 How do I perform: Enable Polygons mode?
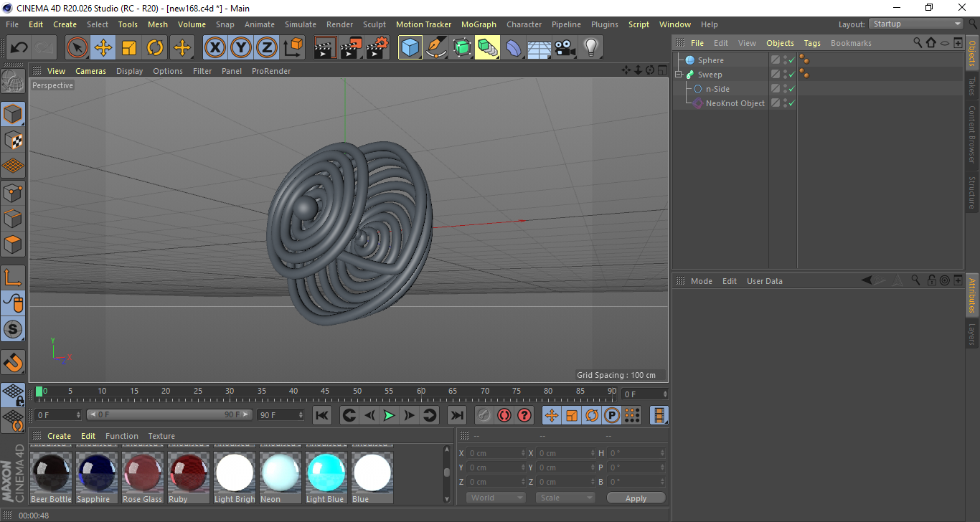tap(13, 244)
